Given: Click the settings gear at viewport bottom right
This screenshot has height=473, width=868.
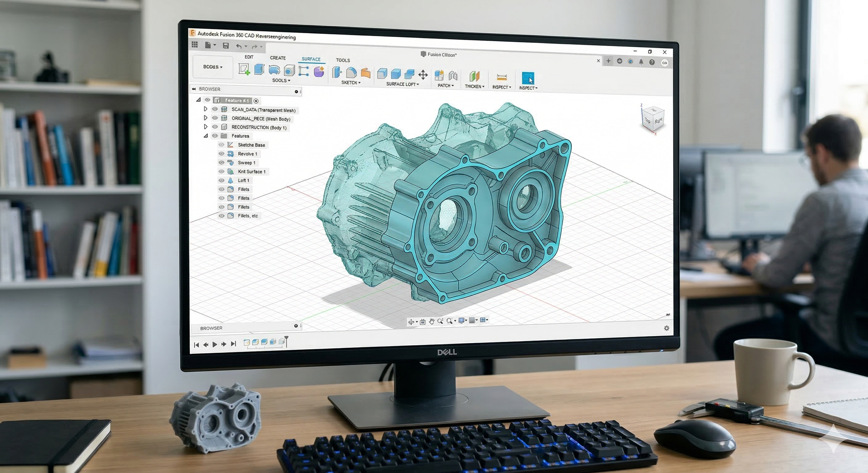Looking at the screenshot, I should (x=666, y=328).
